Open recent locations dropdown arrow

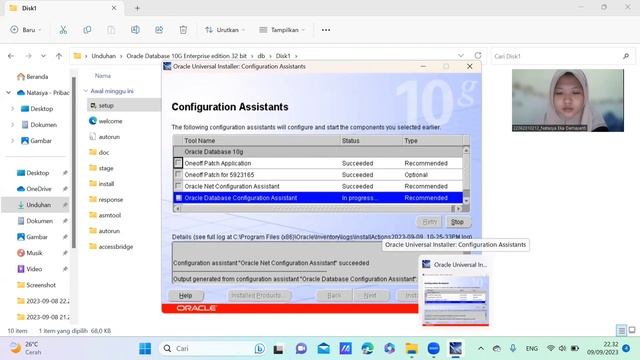point(43,56)
